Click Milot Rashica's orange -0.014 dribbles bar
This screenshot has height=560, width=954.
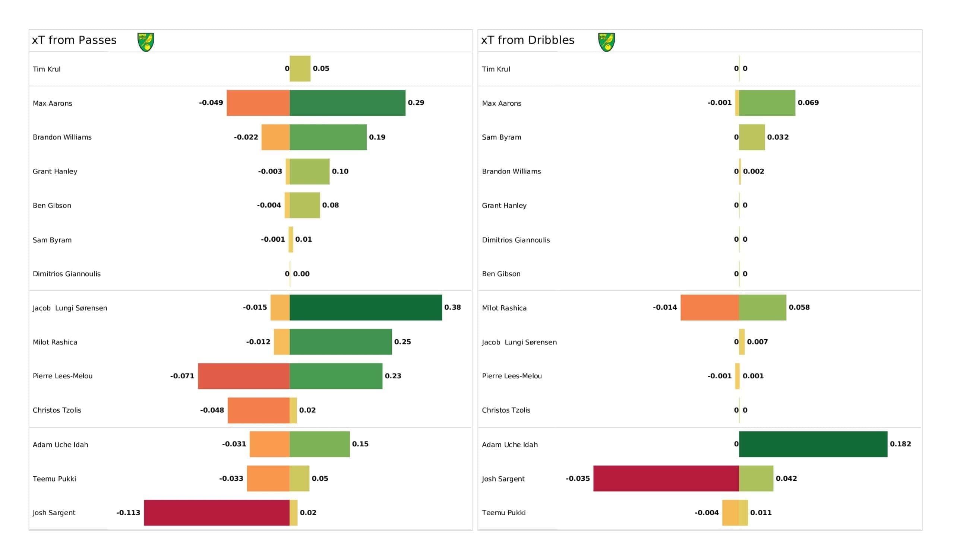click(x=710, y=307)
